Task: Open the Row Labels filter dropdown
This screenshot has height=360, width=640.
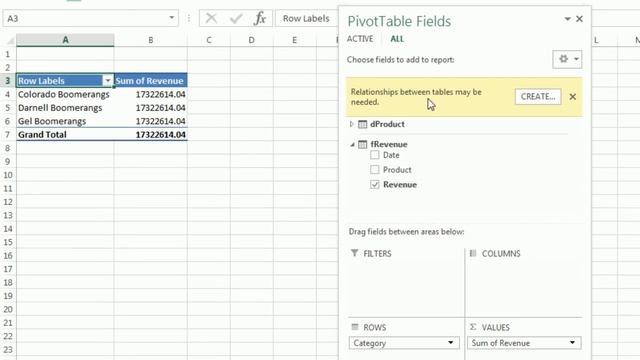Action: (x=107, y=81)
